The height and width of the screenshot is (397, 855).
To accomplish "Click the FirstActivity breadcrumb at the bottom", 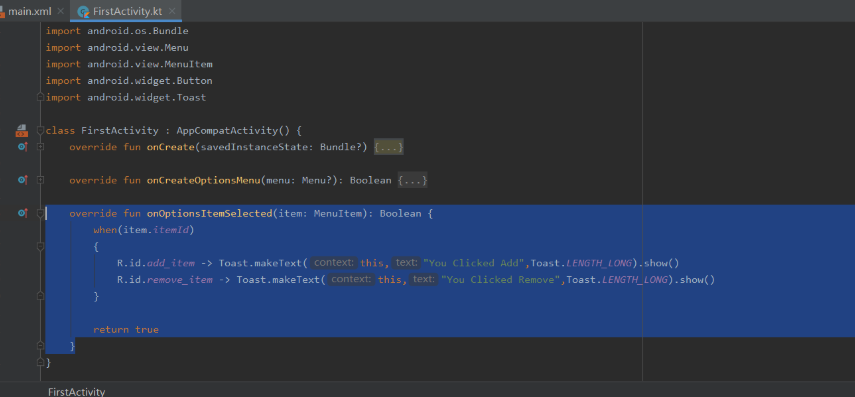I will (76, 392).
